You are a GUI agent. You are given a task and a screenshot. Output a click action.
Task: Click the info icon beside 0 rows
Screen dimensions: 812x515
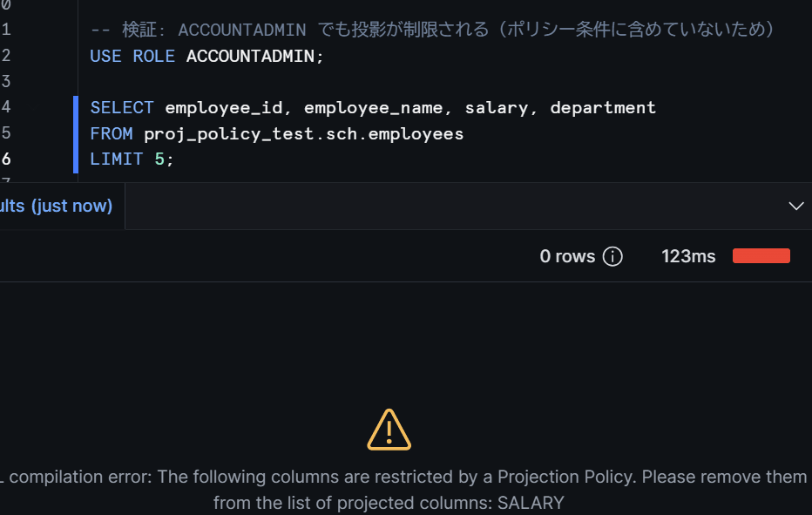click(x=612, y=256)
